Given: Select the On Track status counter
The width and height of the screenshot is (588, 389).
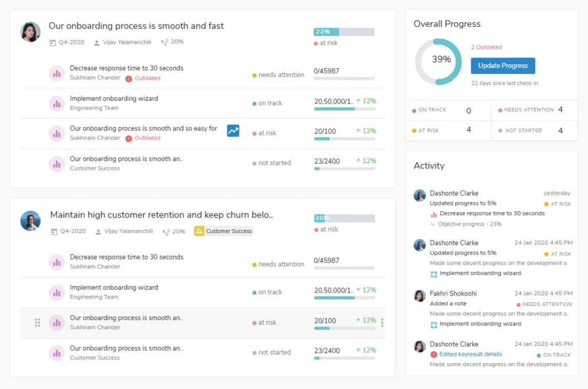Looking at the screenshot, I should 448,110.
